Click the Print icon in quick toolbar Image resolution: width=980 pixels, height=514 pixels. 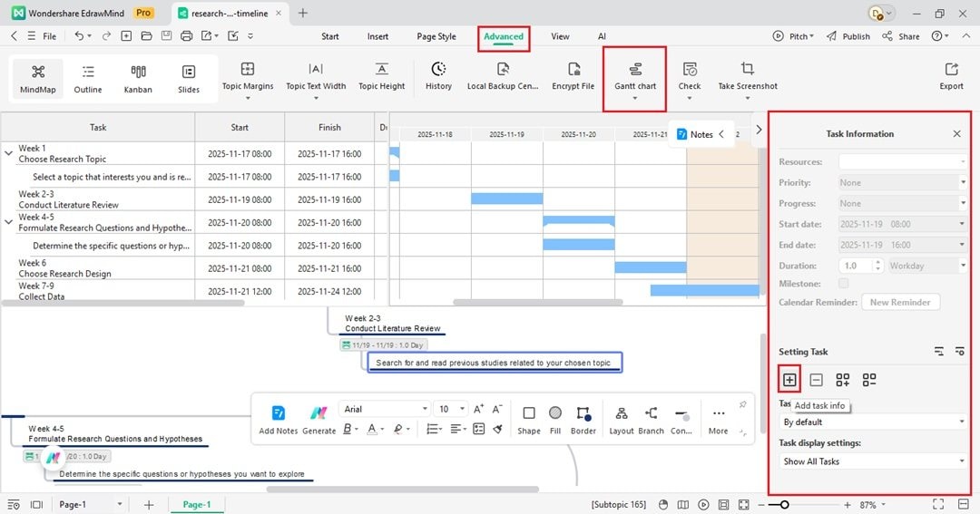coord(186,36)
